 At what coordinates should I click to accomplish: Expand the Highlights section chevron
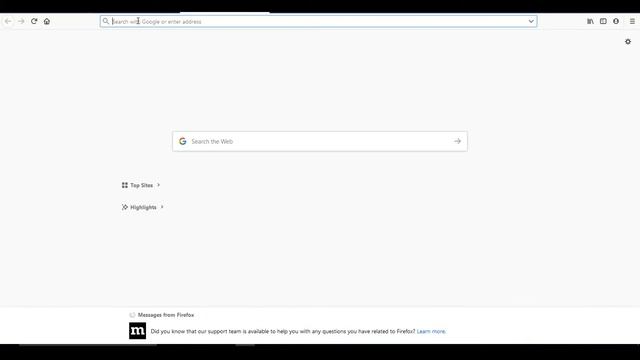[162, 207]
